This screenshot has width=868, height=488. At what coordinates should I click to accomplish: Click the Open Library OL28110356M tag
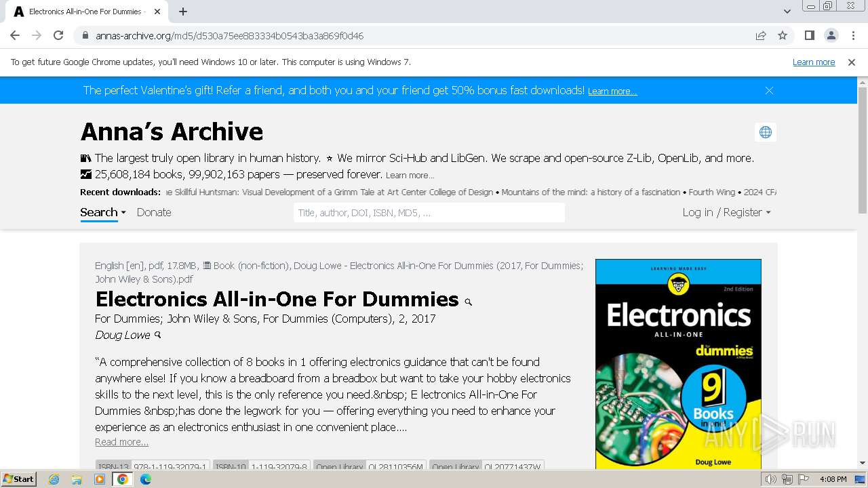point(370,466)
